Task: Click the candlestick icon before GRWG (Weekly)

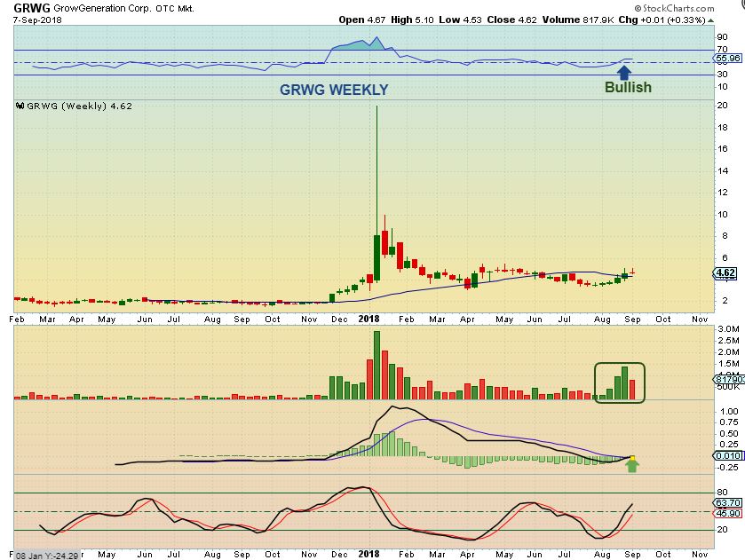Action: (20, 106)
